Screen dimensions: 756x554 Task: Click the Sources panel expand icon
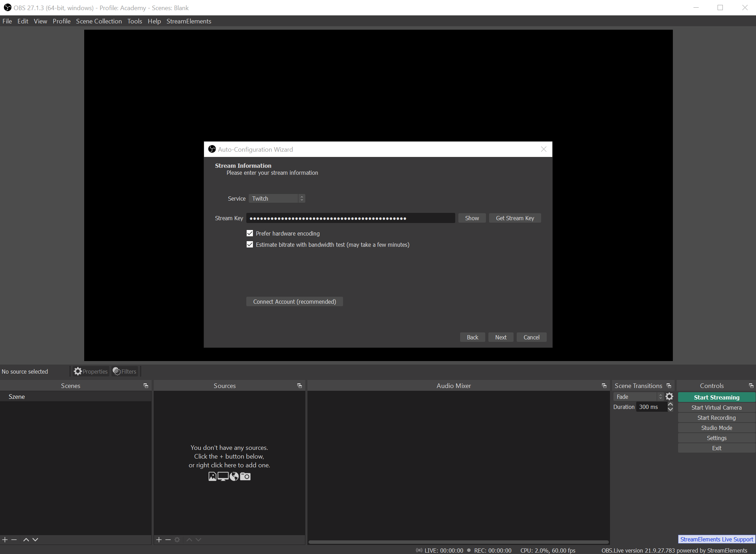(300, 386)
